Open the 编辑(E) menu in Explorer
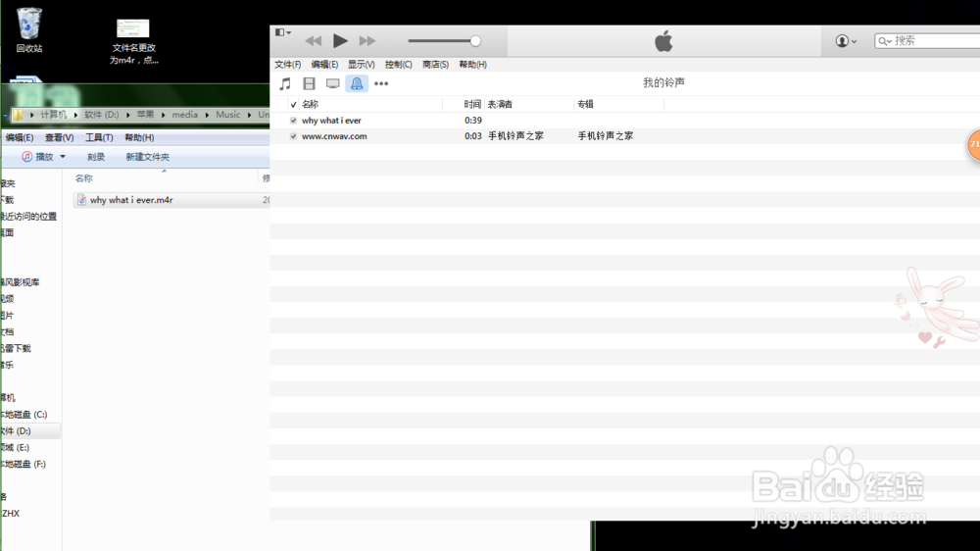Viewport: 980px width, 551px height. pos(20,137)
